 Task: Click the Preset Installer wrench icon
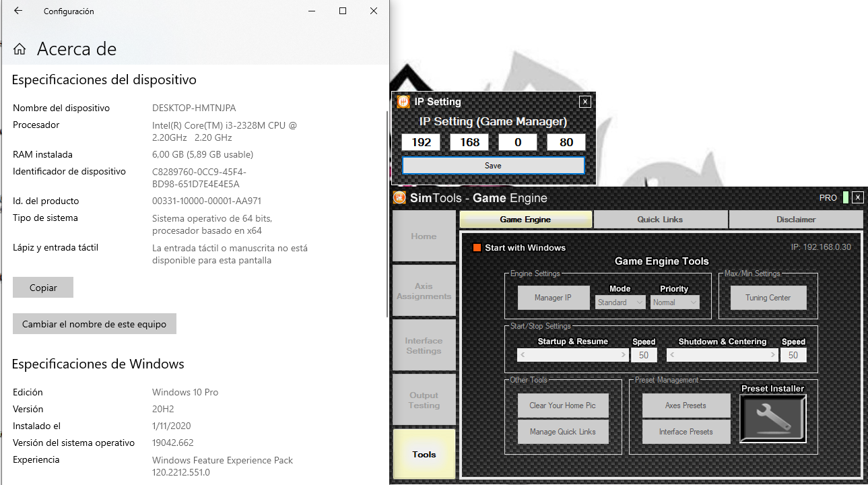pyautogui.click(x=772, y=418)
